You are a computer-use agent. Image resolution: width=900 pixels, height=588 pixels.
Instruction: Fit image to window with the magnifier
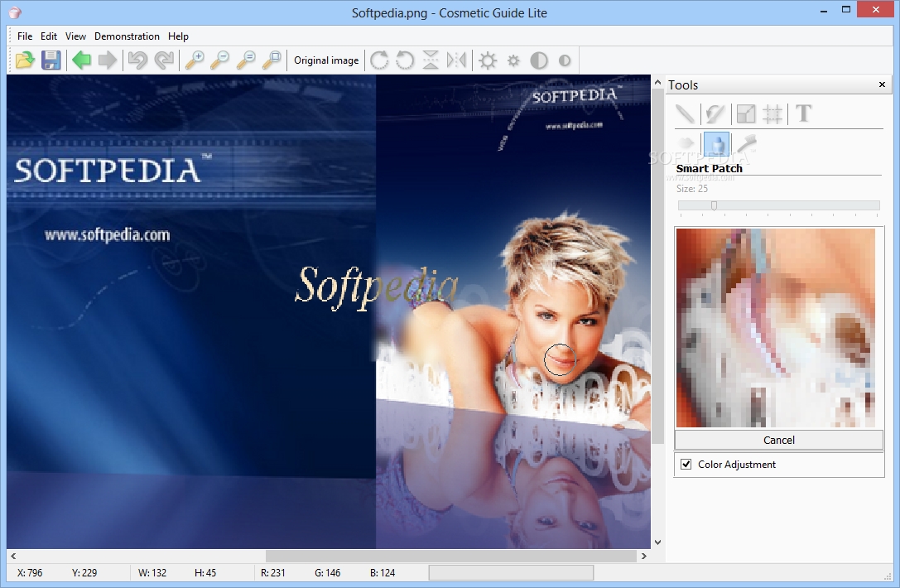(272, 60)
